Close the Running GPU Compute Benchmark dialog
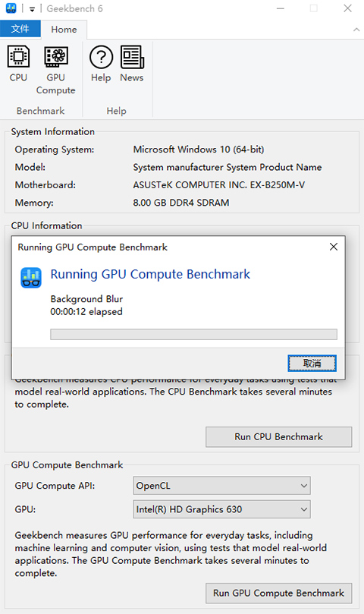The width and height of the screenshot is (364, 614). pos(334,247)
